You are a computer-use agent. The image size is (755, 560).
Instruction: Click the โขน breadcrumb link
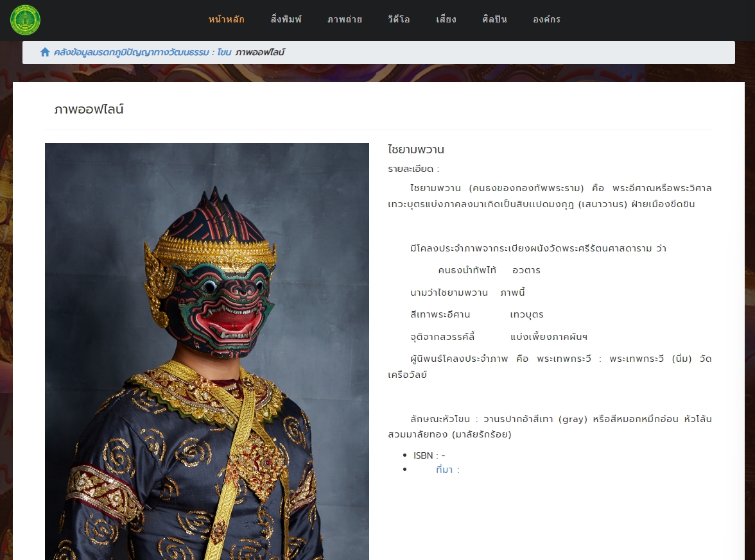point(224,52)
